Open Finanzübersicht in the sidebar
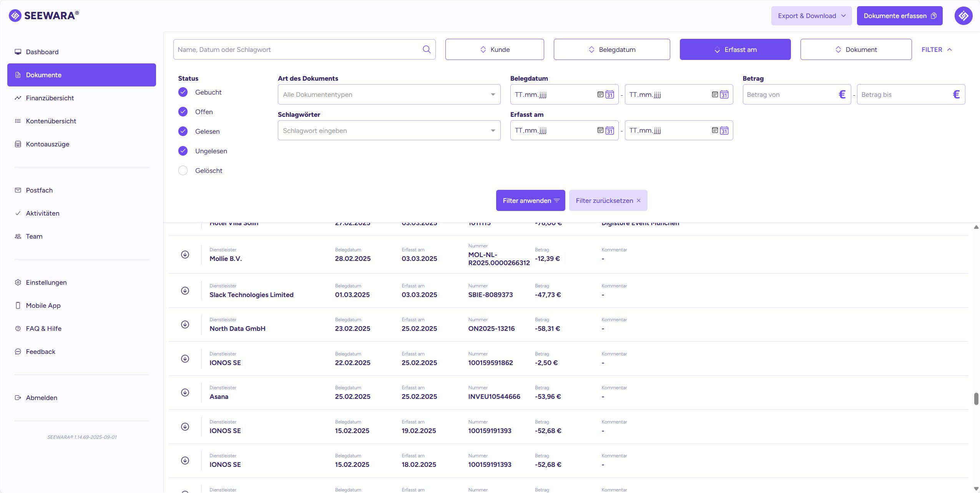This screenshot has height=493, width=980. tap(50, 98)
